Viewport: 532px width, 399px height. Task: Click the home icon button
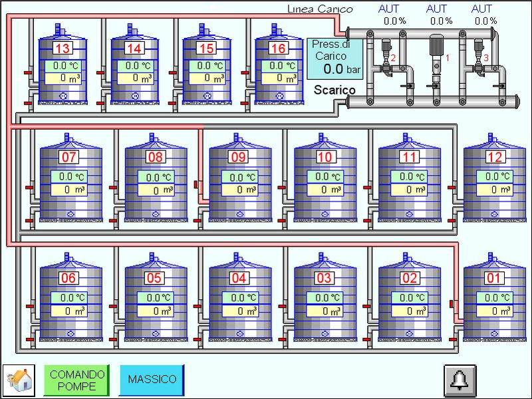point(19,380)
